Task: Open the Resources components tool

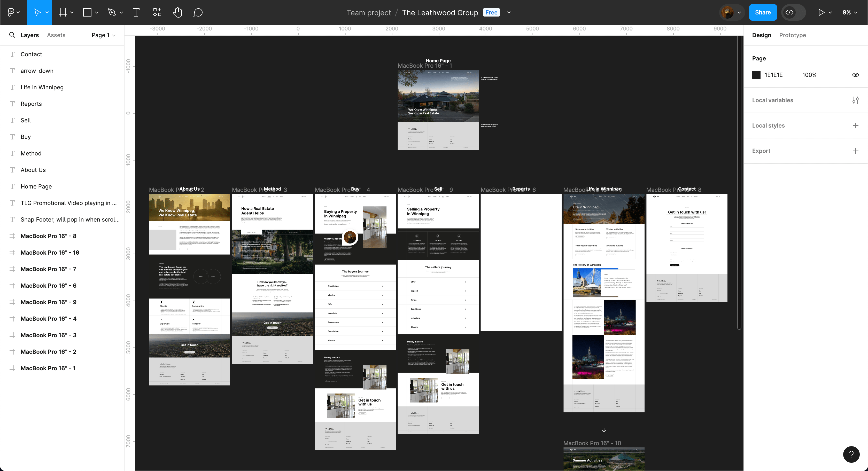Action: [157, 12]
